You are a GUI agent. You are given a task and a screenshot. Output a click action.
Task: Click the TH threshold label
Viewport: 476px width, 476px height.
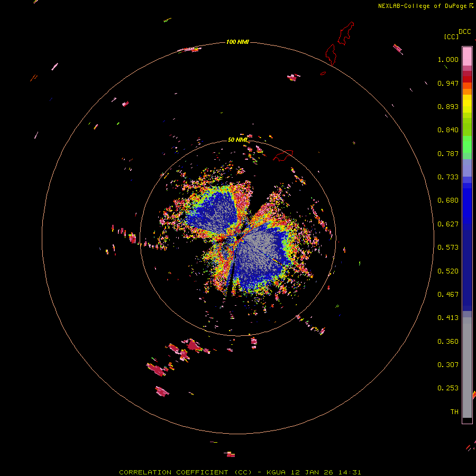click(454, 412)
